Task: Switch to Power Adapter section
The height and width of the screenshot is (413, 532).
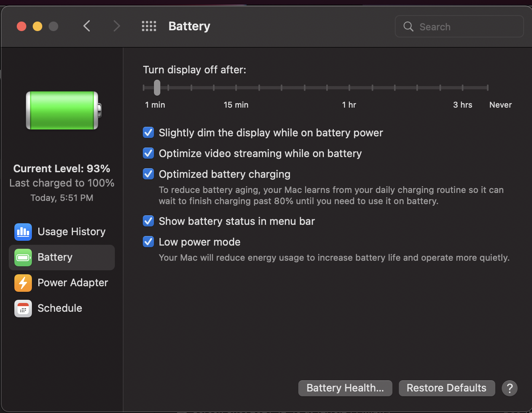Action: (73, 283)
